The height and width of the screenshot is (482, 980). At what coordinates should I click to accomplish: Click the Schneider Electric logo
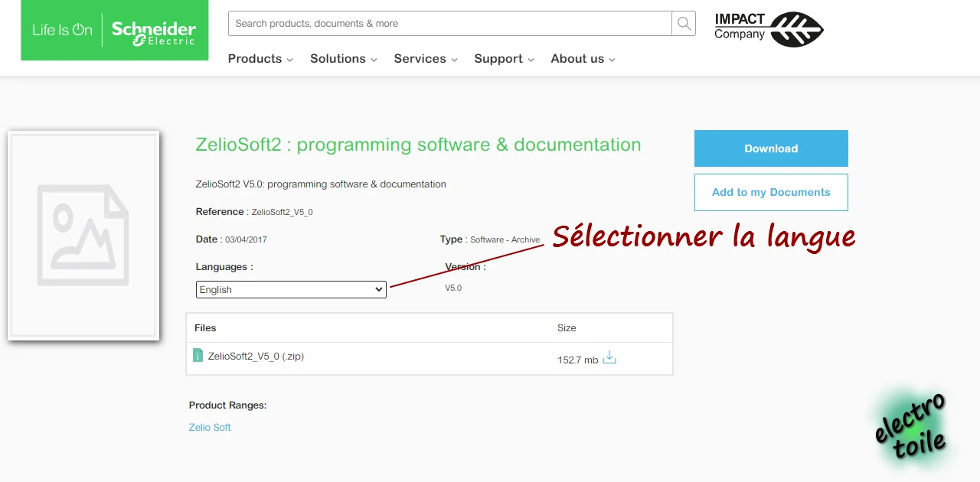115,31
